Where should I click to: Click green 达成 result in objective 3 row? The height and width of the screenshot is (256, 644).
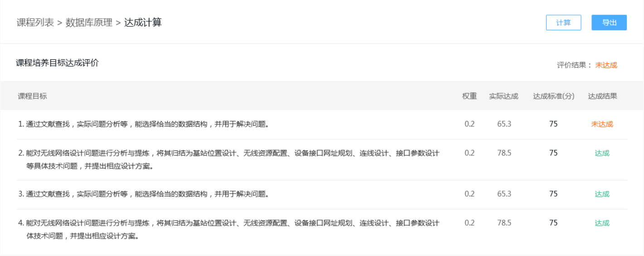[x=602, y=194]
